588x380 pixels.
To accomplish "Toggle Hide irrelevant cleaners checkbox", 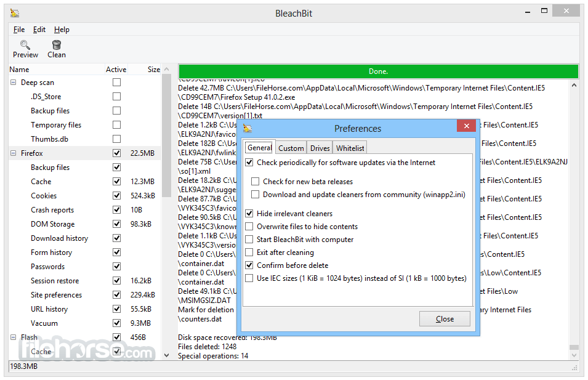I will click(x=249, y=214).
